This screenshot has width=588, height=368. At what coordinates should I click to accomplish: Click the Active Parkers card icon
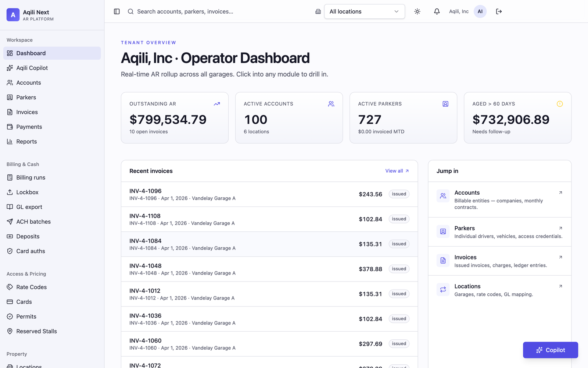click(445, 104)
